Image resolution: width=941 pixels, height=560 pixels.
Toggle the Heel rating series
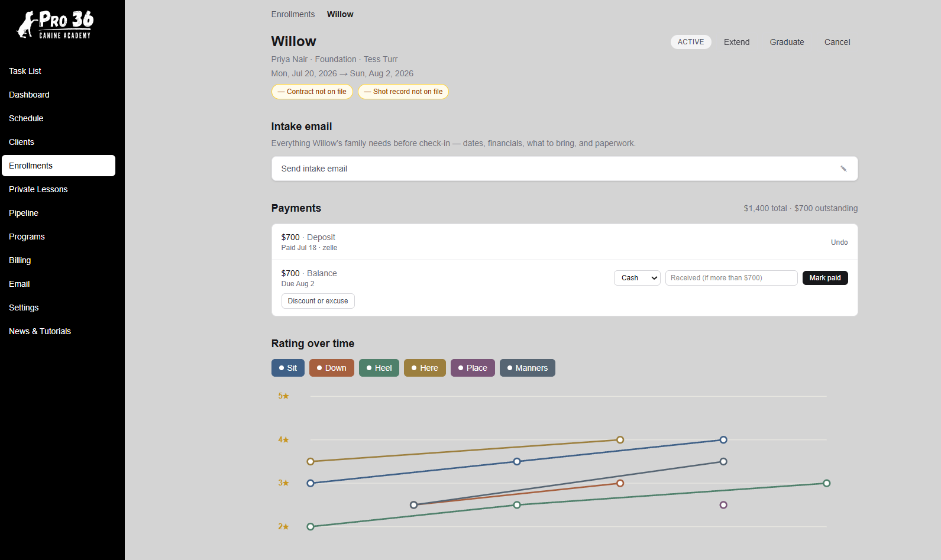click(x=379, y=368)
